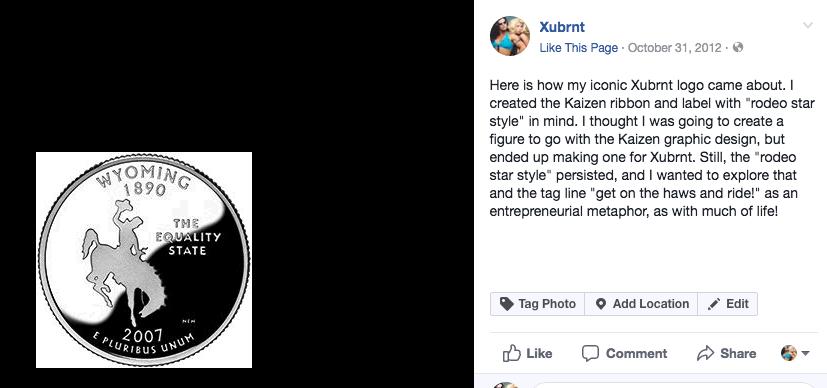This screenshot has height=388, width=827.
Task: Click the Comment speech bubble icon
Action: click(x=590, y=353)
